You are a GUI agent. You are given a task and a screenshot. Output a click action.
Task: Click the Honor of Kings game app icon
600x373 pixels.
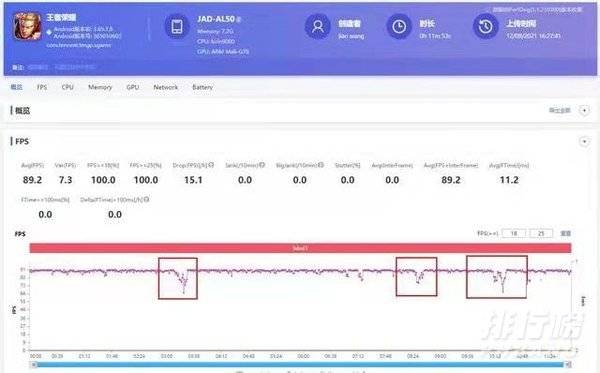(28, 26)
